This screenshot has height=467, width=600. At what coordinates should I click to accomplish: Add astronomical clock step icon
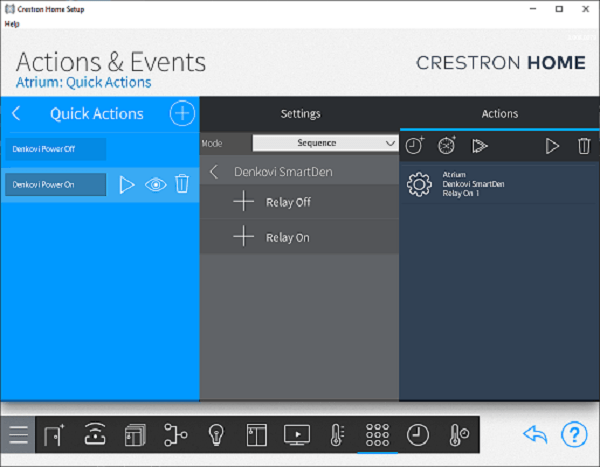[447, 146]
